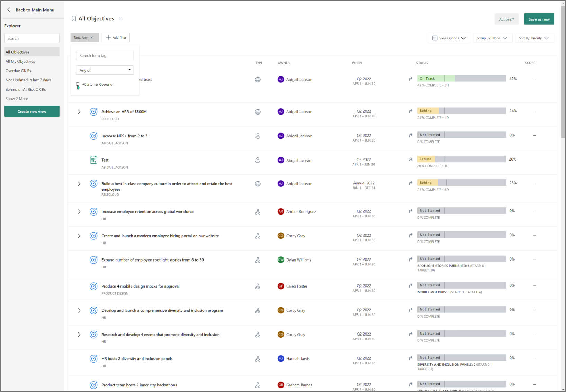Click the objective icon for Achieve an ARR of $500M
Viewport: 566px width, 392px height.
[x=93, y=112]
